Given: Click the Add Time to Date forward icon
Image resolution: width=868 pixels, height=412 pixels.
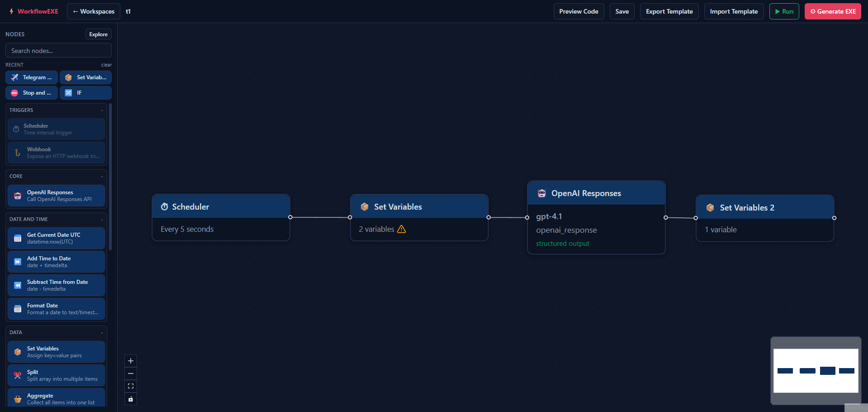Looking at the screenshot, I should (x=18, y=262).
